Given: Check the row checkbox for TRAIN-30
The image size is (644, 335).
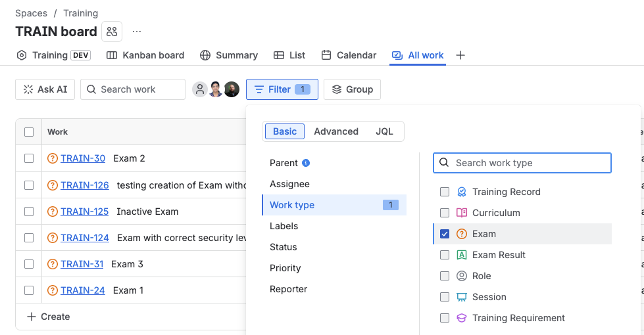Looking at the screenshot, I should pos(29,158).
